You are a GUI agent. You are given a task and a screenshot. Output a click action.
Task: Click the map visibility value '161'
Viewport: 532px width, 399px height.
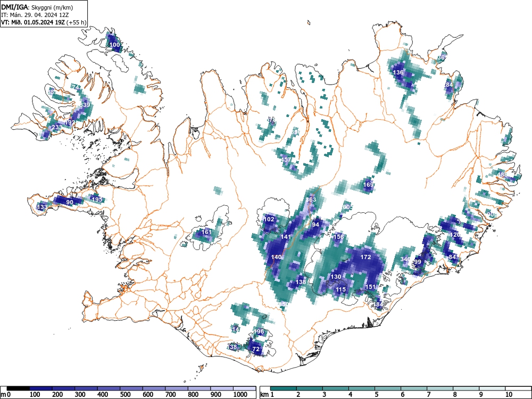206,232
